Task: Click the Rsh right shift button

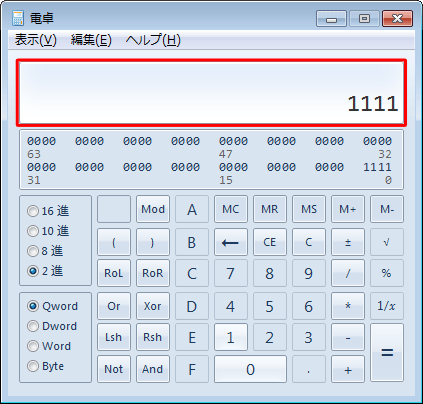Action: 153,337
